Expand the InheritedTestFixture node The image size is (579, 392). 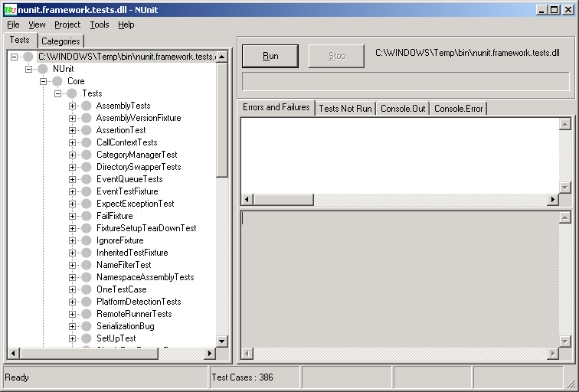72,253
